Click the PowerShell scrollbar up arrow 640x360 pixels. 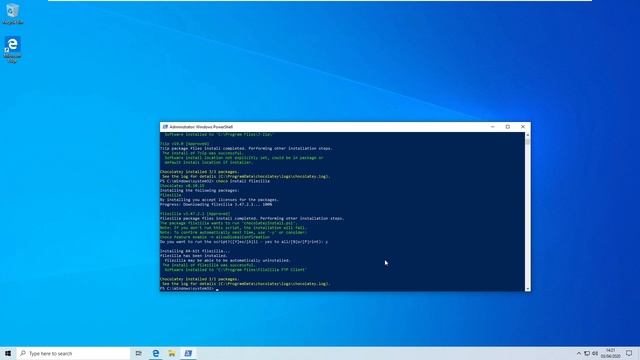point(528,135)
